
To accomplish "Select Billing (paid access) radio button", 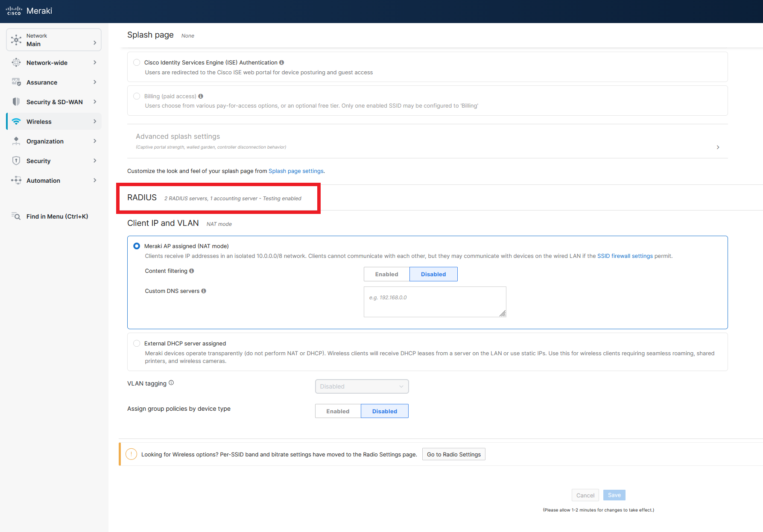I will 137,96.
